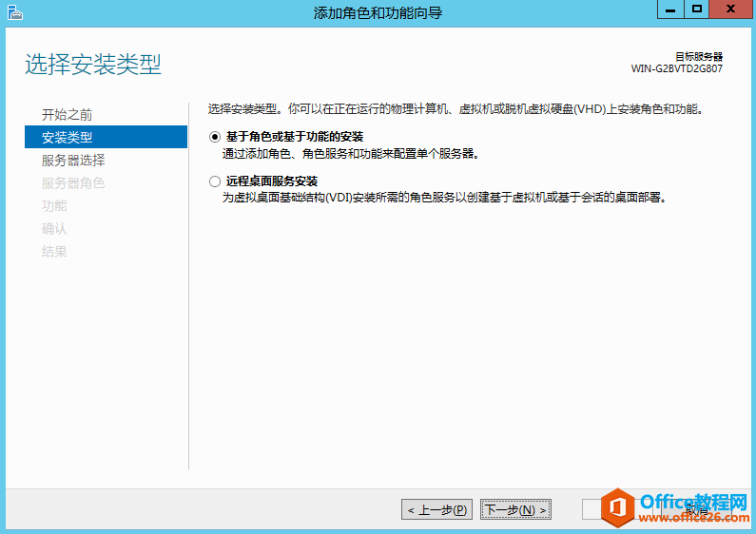Click the target server name WIN-G2BVTD2G807
Screen dimensions: 756x534
tap(676, 69)
